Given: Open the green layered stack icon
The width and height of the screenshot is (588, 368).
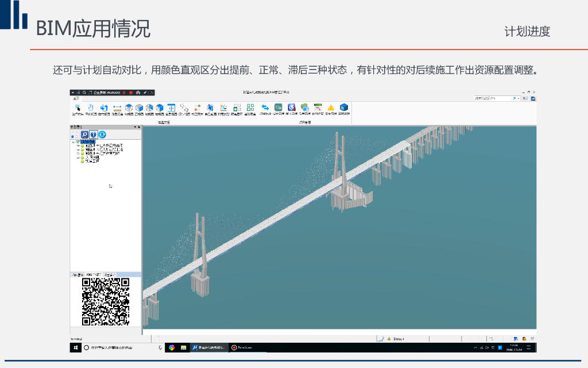Looking at the screenshot, I should coord(304,108).
